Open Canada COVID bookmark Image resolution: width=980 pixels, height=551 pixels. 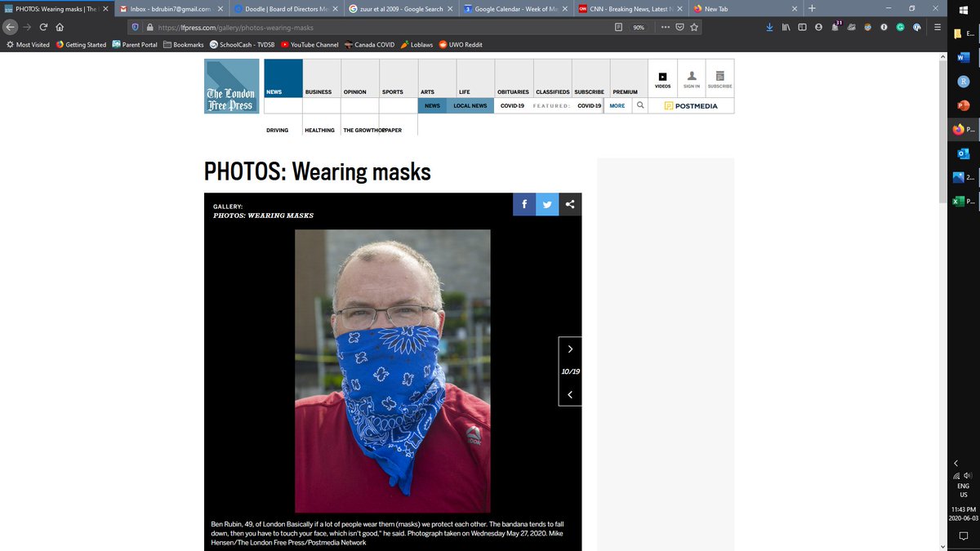[368, 44]
